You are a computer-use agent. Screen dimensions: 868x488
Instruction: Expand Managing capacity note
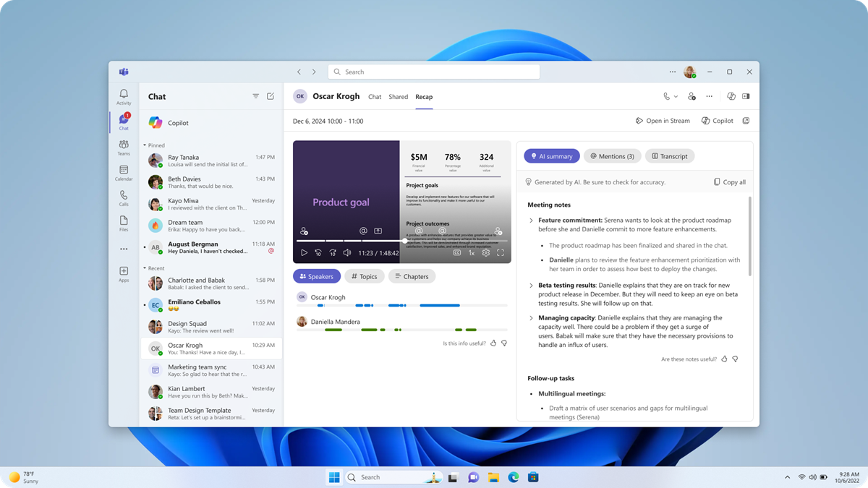[531, 318]
